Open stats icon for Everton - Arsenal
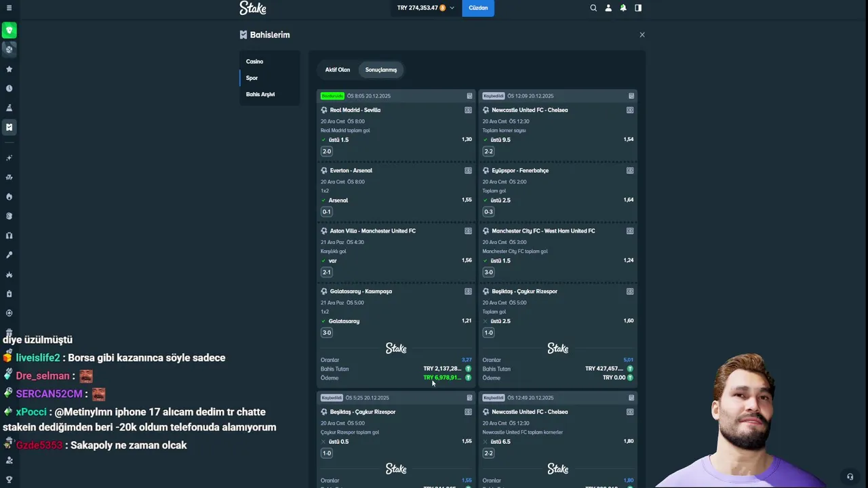The image size is (868, 488). (x=468, y=171)
